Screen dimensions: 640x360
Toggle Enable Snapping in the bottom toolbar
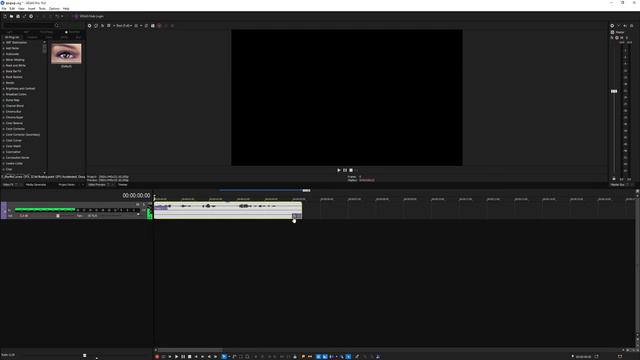click(318, 357)
